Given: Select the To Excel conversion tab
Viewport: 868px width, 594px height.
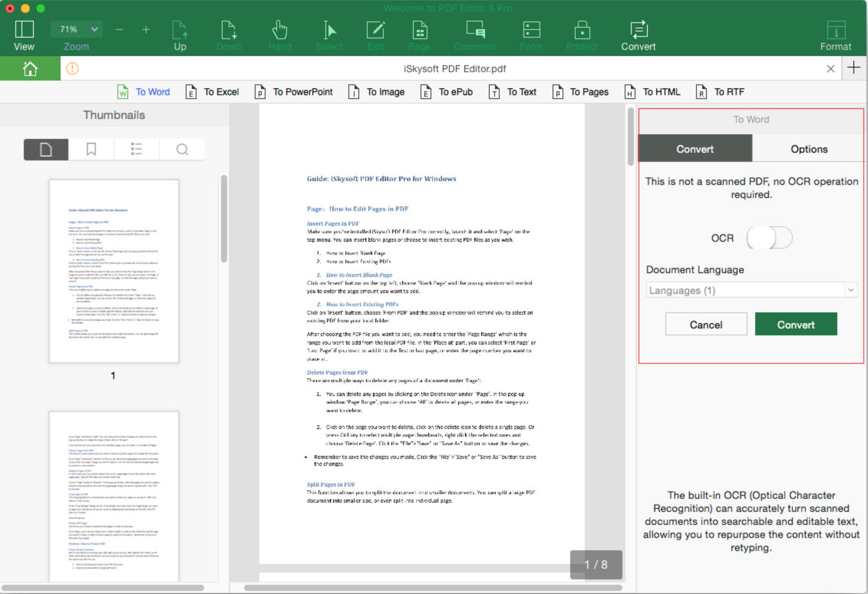Looking at the screenshot, I should 212,92.
